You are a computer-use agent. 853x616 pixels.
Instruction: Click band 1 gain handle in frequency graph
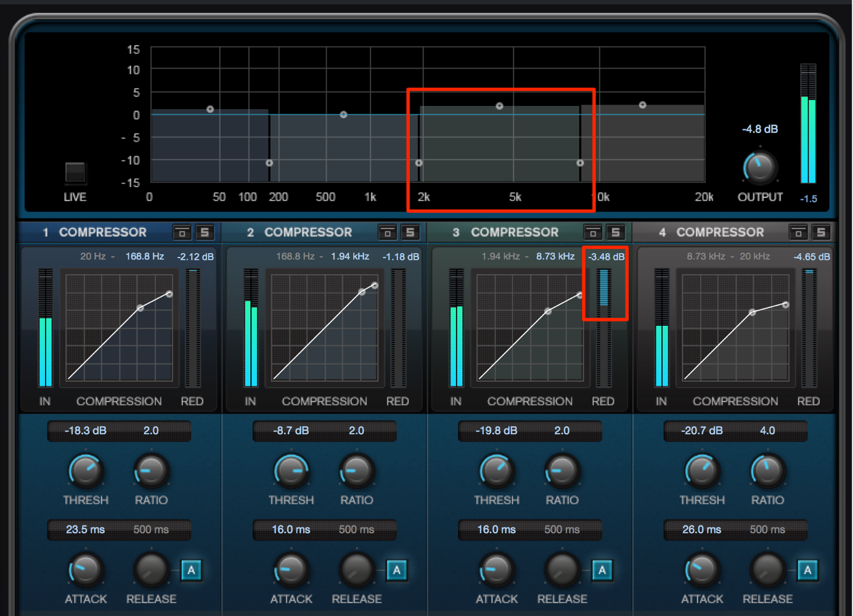point(210,109)
